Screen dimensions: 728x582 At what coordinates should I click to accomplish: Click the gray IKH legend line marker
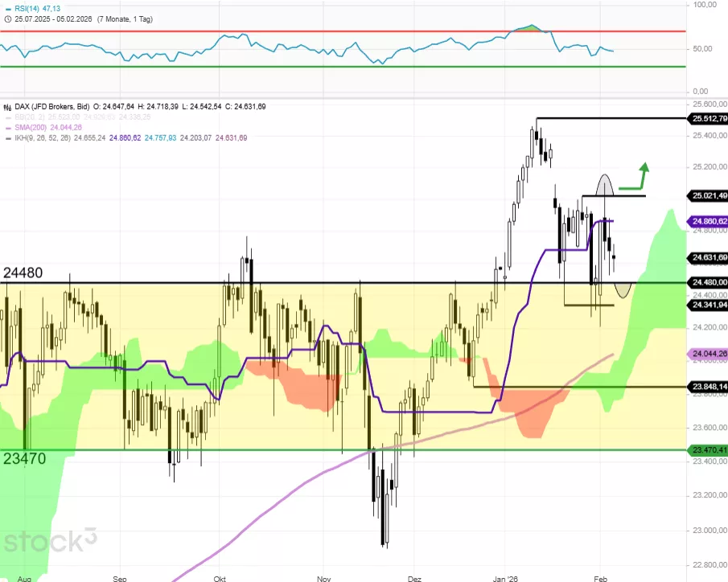coord(6,138)
